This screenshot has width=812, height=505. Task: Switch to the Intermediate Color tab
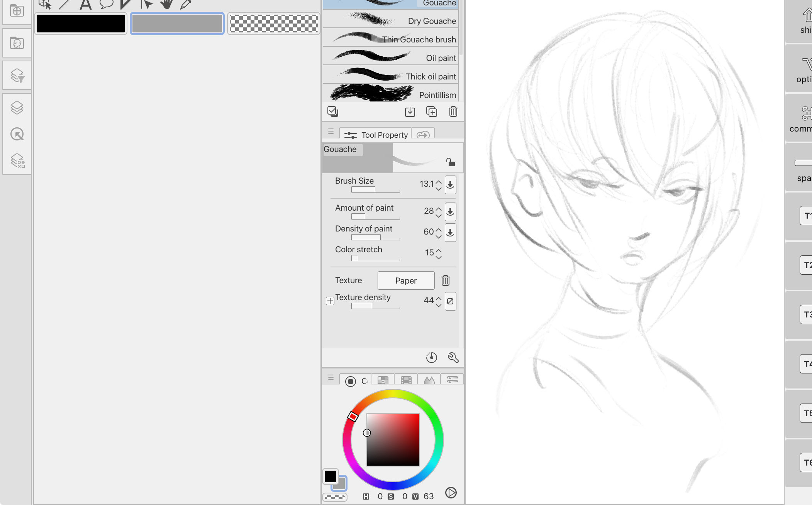tap(406, 380)
